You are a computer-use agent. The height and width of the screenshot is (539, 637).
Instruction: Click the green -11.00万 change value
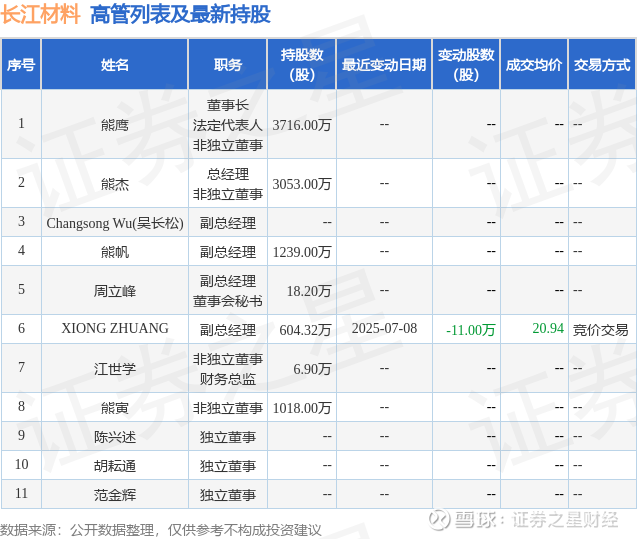(x=470, y=330)
